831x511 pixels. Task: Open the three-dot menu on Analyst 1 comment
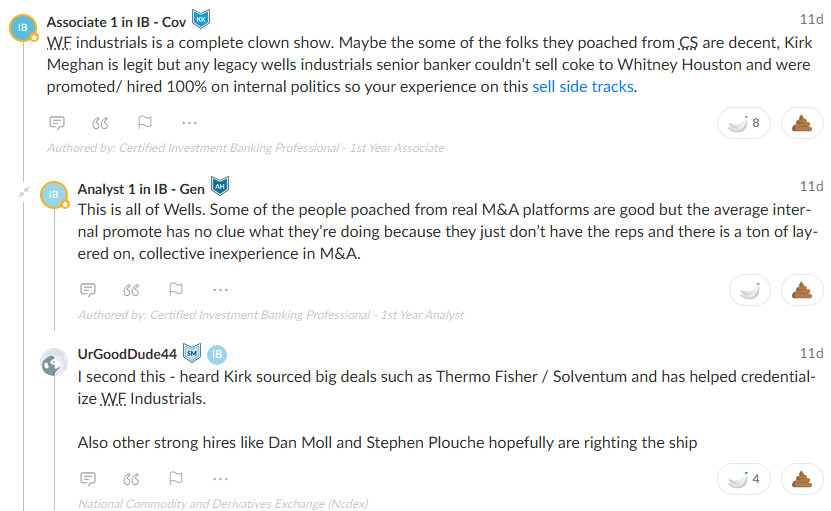click(x=220, y=290)
